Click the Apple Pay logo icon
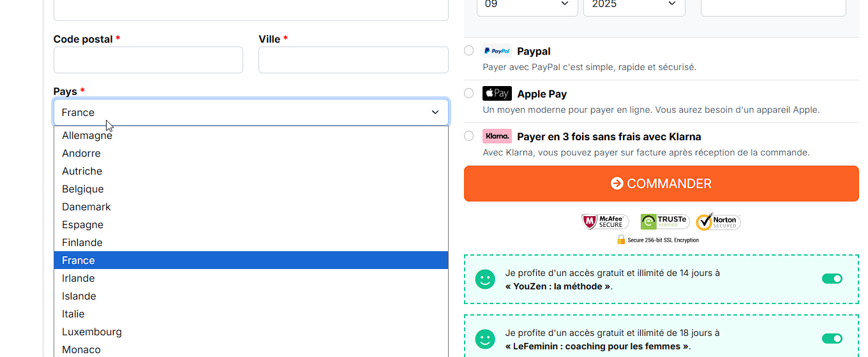Viewport: 868px width, 357px height. 497,94
